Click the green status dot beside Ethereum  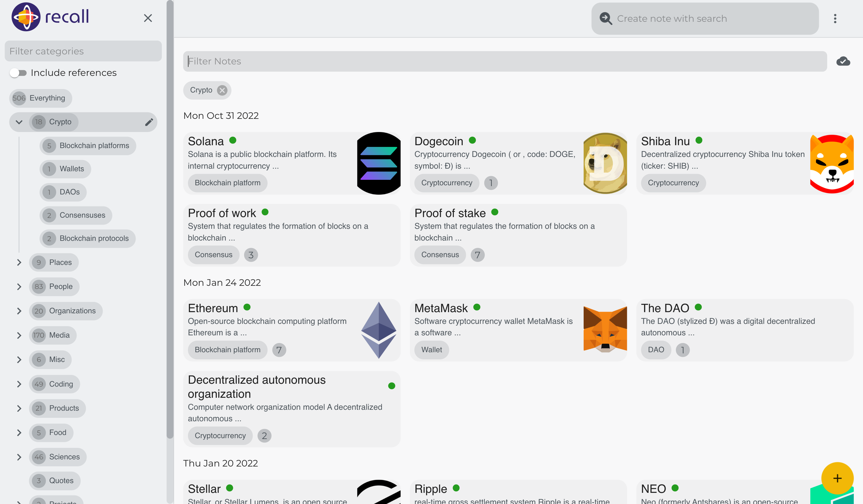(x=247, y=307)
